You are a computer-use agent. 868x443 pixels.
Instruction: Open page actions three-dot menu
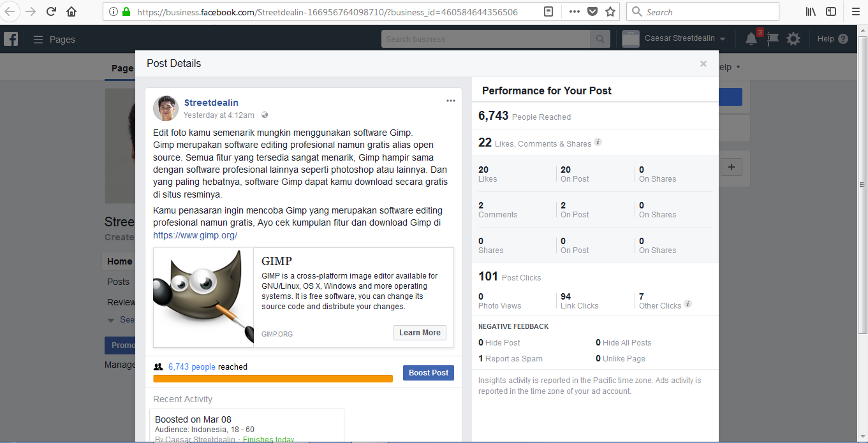click(574, 11)
